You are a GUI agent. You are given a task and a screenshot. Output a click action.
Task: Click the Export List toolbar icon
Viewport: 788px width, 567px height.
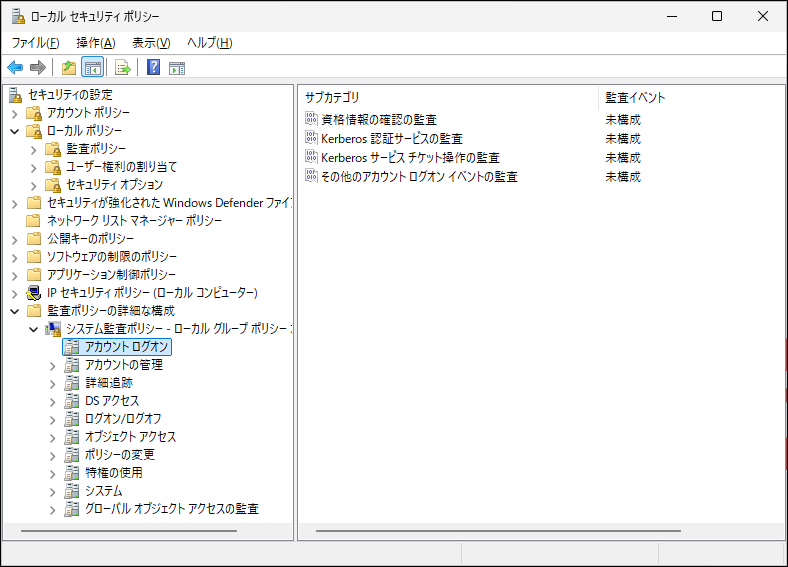pos(123,67)
